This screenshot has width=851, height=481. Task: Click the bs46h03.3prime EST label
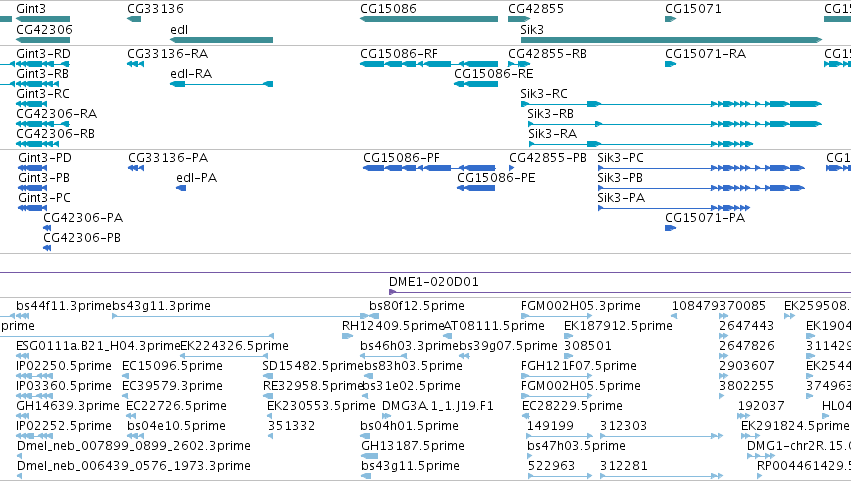(410, 346)
